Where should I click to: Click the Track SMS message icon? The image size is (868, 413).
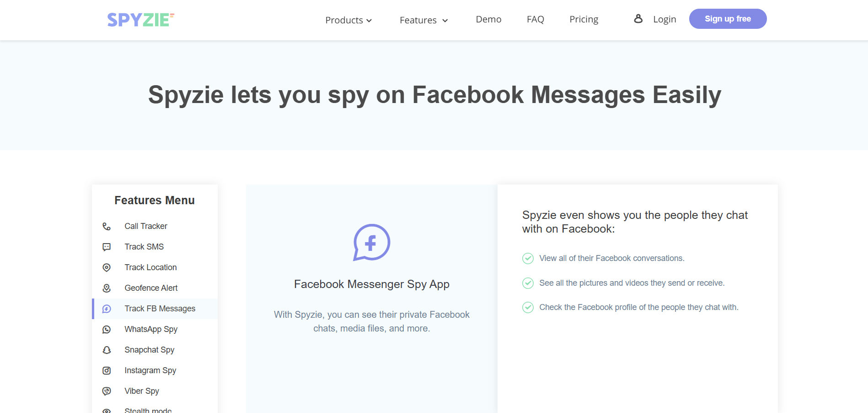pyautogui.click(x=107, y=247)
